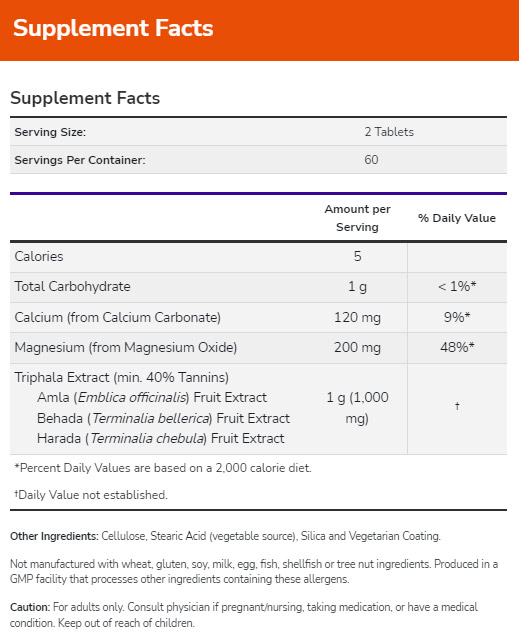The height and width of the screenshot is (638, 519).
Task: Click the 120 mg calcium amount
Action: (x=357, y=317)
